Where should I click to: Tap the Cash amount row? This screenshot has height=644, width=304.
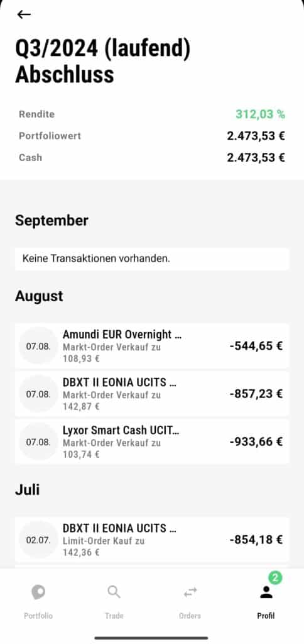coord(152,158)
